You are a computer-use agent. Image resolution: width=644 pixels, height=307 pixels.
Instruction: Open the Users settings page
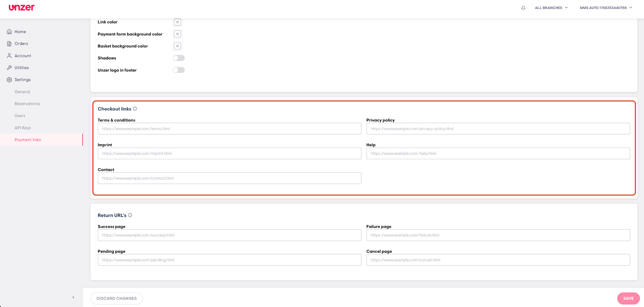tap(20, 116)
